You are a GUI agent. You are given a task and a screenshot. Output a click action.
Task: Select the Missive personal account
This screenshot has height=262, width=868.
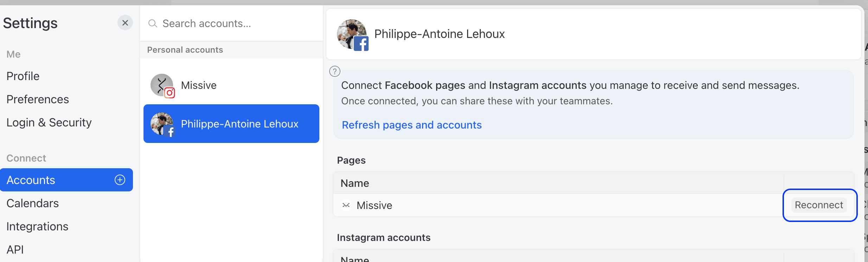pyautogui.click(x=199, y=85)
